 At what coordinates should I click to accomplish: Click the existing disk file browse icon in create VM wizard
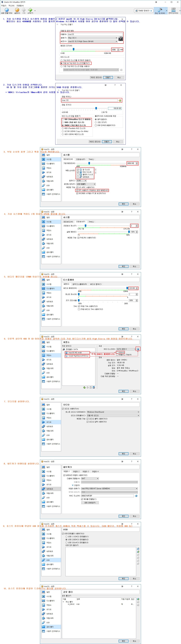tap(121, 70)
